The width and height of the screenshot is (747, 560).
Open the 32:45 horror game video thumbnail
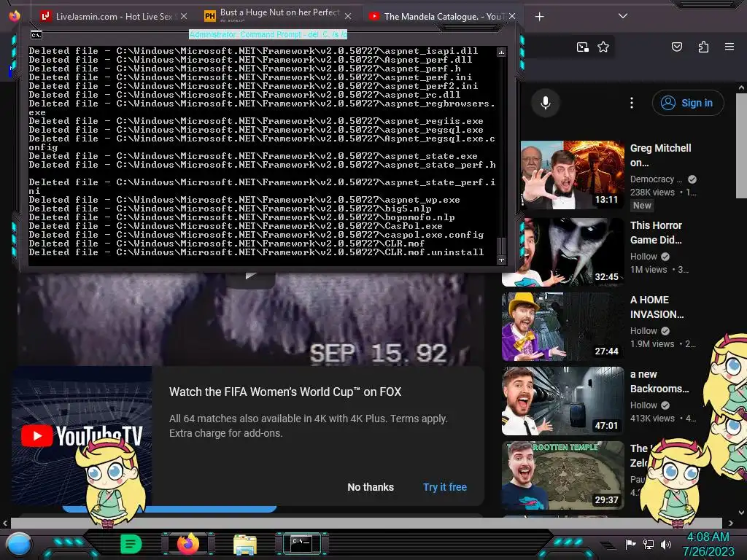(x=562, y=252)
